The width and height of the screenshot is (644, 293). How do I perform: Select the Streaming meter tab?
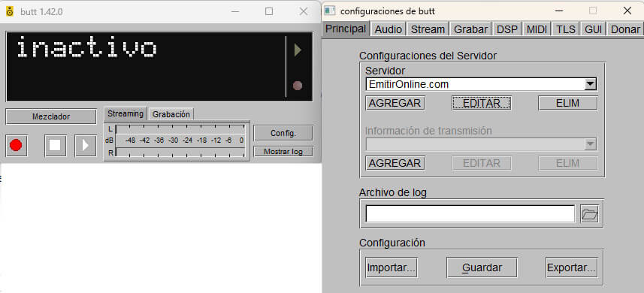click(x=125, y=113)
